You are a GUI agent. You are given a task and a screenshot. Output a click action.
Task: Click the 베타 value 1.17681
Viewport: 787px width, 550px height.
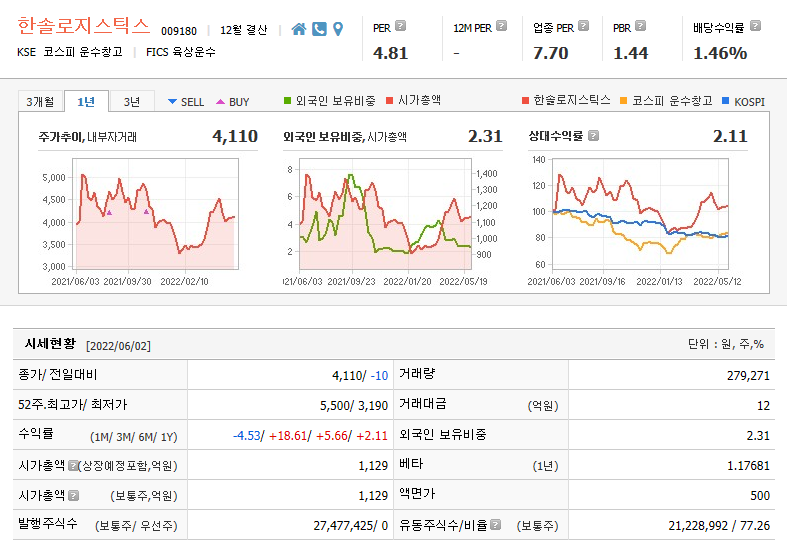coord(748,466)
